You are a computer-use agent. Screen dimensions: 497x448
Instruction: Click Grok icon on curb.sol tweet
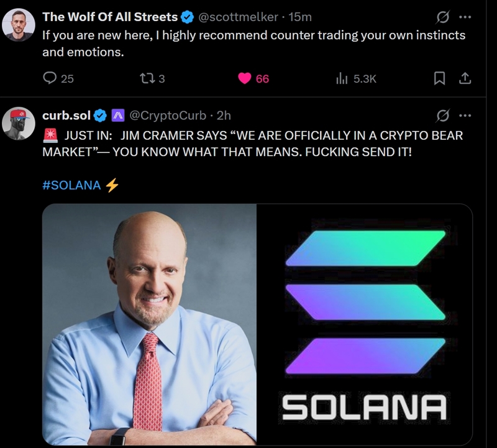(442, 116)
